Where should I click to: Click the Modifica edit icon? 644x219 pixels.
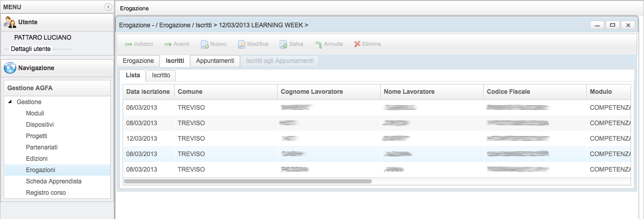[x=242, y=44]
